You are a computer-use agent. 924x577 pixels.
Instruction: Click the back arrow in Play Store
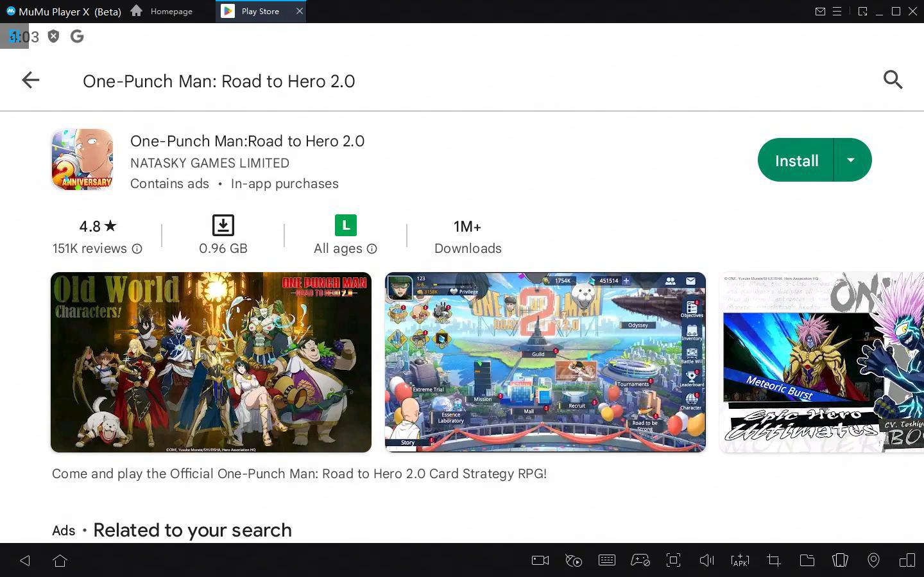tap(30, 80)
